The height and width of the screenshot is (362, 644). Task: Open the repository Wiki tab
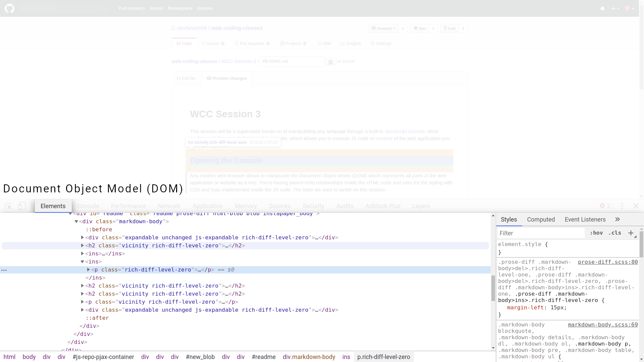324,44
